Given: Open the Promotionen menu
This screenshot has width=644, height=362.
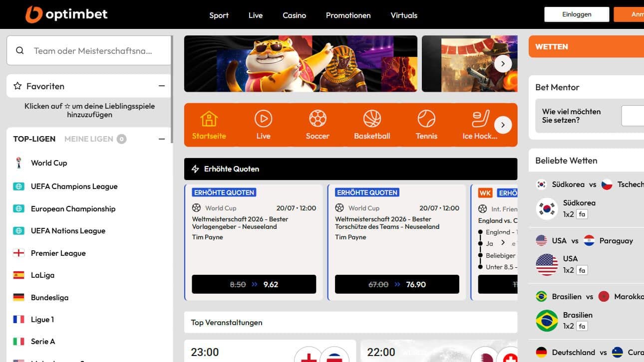Looking at the screenshot, I should 348,15.
